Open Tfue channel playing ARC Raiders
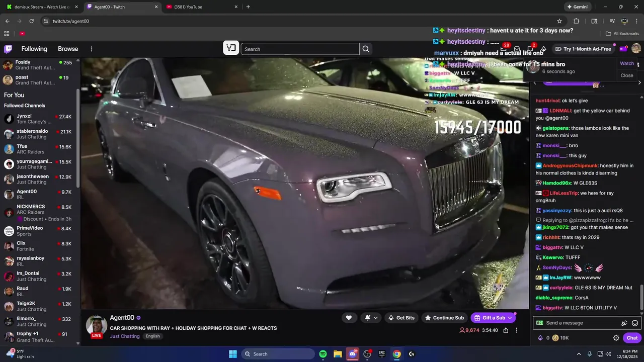Image resolution: width=644 pixels, height=362 pixels. pyautogui.click(x=38, y=149)
